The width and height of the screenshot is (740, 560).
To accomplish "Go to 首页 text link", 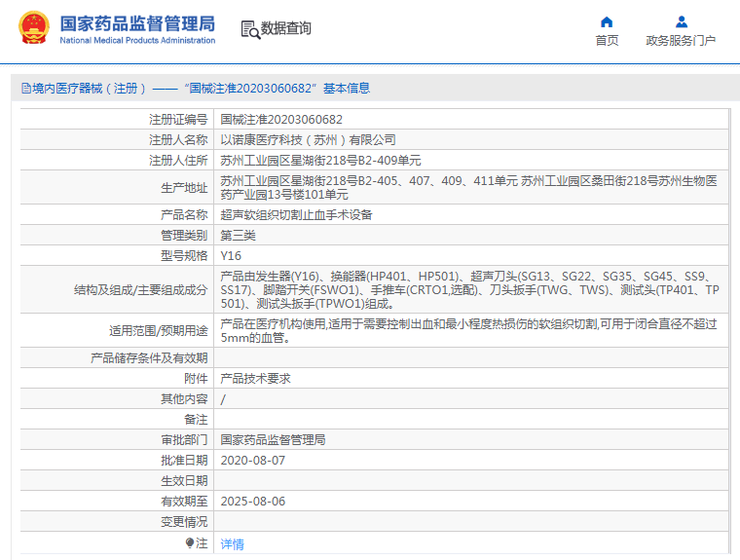I will pyautogui.click(x=607, y=41).
